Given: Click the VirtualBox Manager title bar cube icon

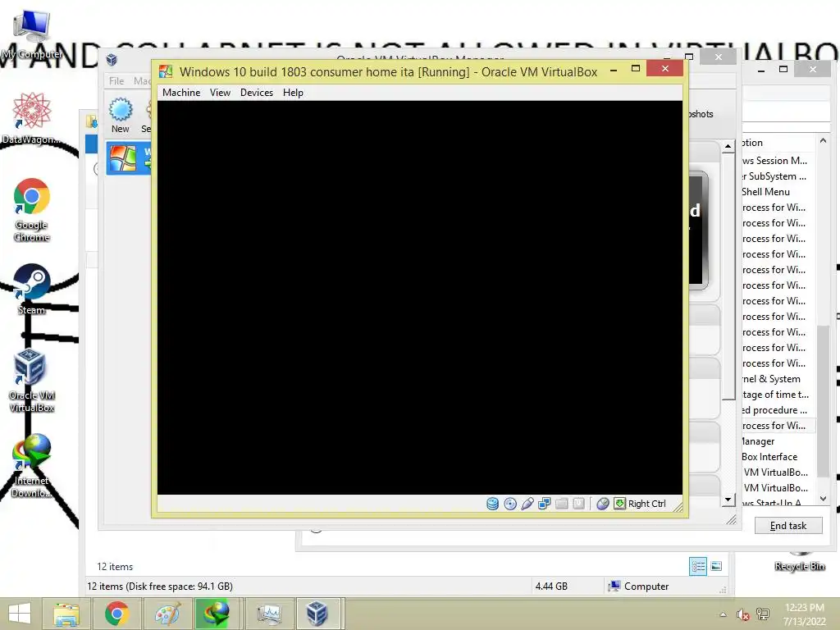Looking at the screenshot, I should coord(112,59).
